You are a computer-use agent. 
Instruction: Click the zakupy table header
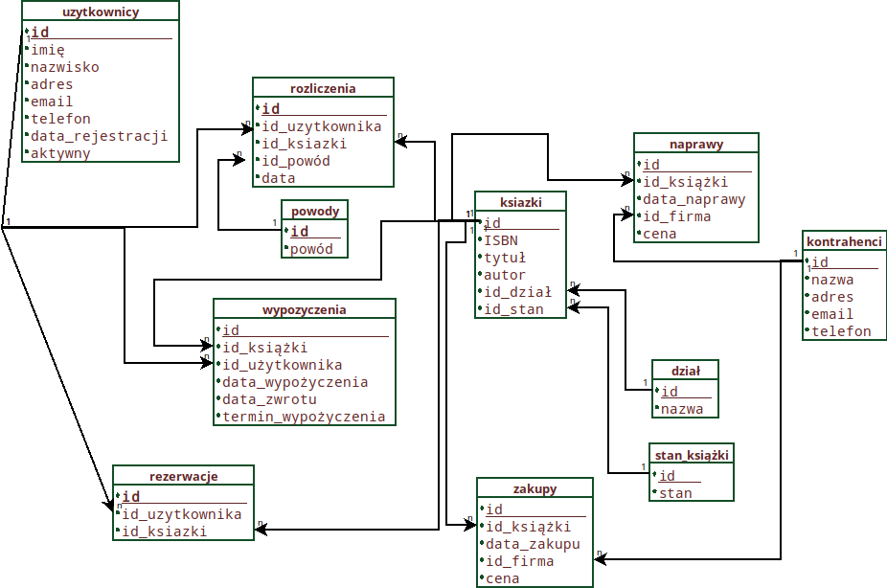click(x=535, y=488)
